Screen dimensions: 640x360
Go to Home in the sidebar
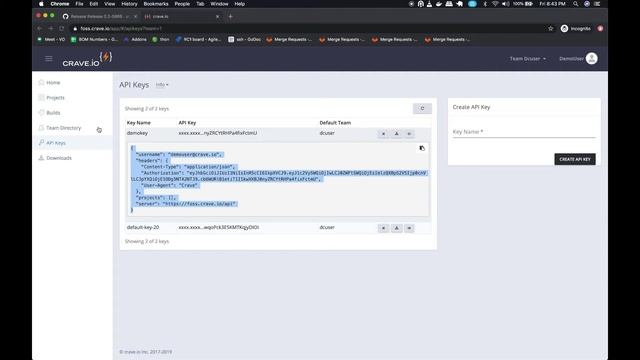pos(53,82)
